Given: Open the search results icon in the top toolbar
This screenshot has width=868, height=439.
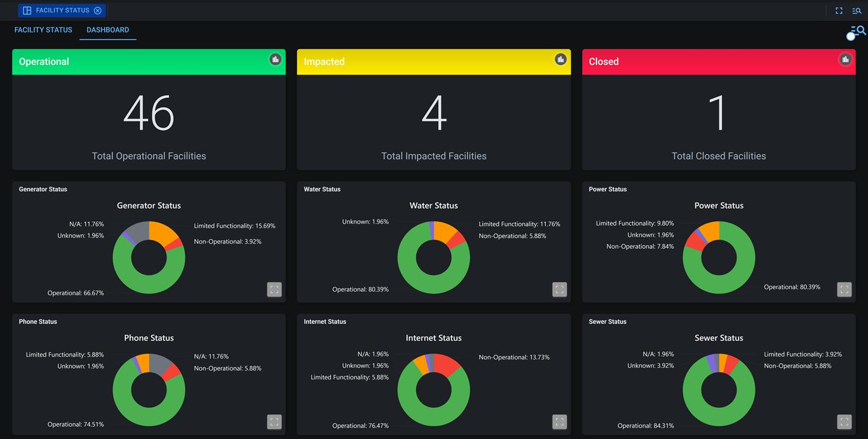Looking at the screenshot, I should tap(857, 10).
